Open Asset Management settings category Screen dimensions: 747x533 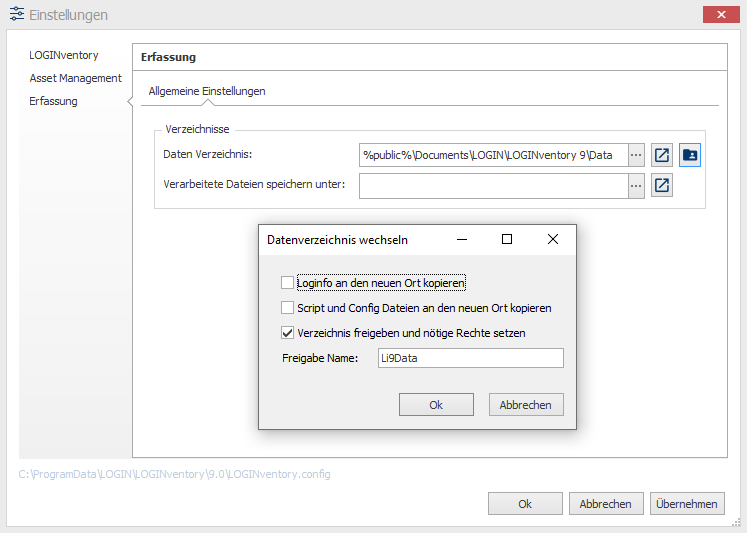75,78
